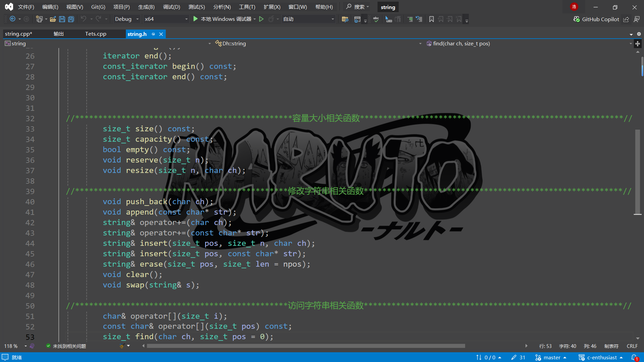Image resolution: width=644 pixels, height=362 pixels.
Task: Click the navigate backward arrow icon
Action: click(x=12, y=19)
